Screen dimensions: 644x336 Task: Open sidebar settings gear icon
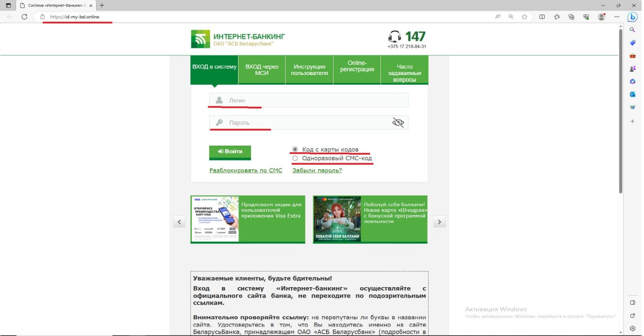point(632,328)
